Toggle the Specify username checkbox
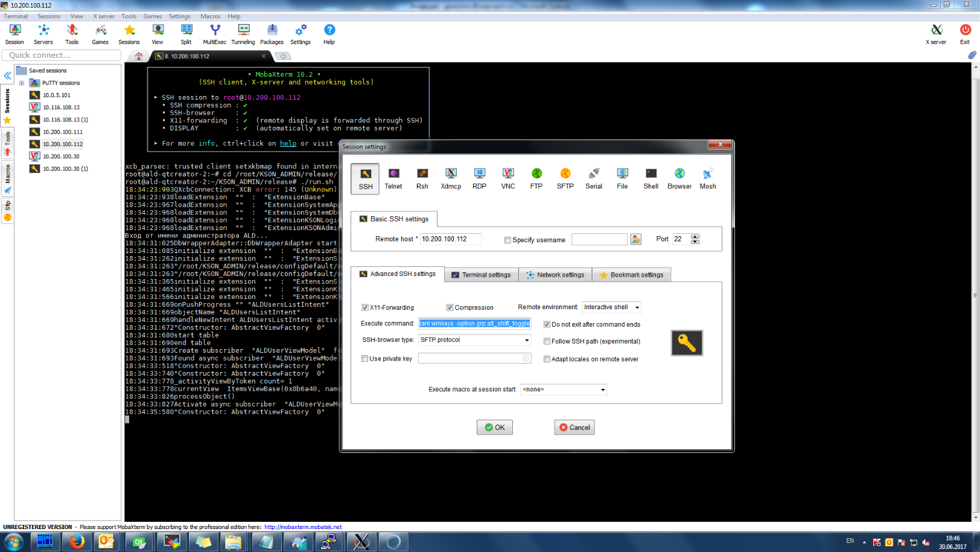The height and width of the screenshot is (552, 980). click(x=507, y=240)
